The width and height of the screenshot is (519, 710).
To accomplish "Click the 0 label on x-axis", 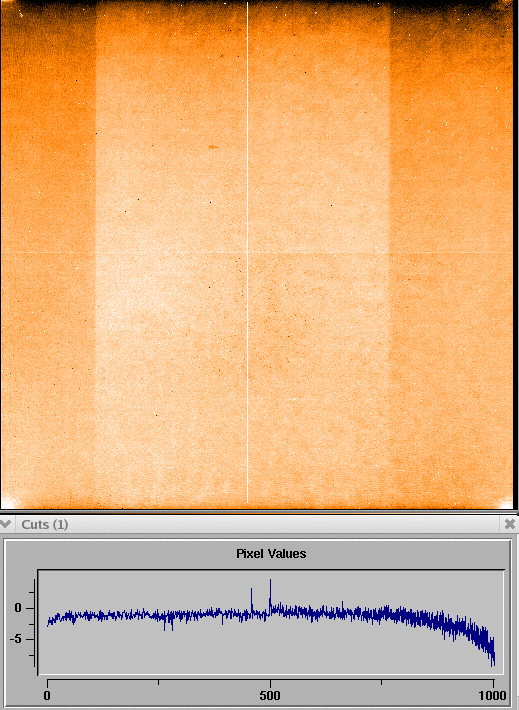I will point(47,695).
